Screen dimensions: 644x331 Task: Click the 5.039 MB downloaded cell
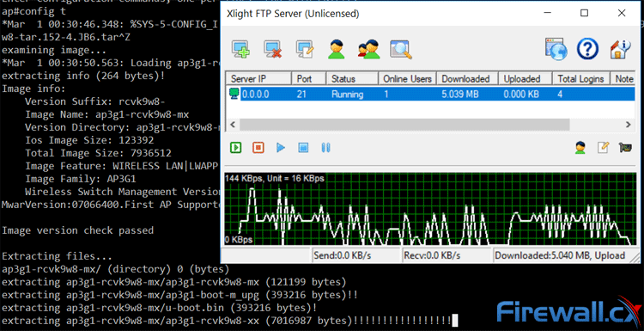(x=460, y=95)
